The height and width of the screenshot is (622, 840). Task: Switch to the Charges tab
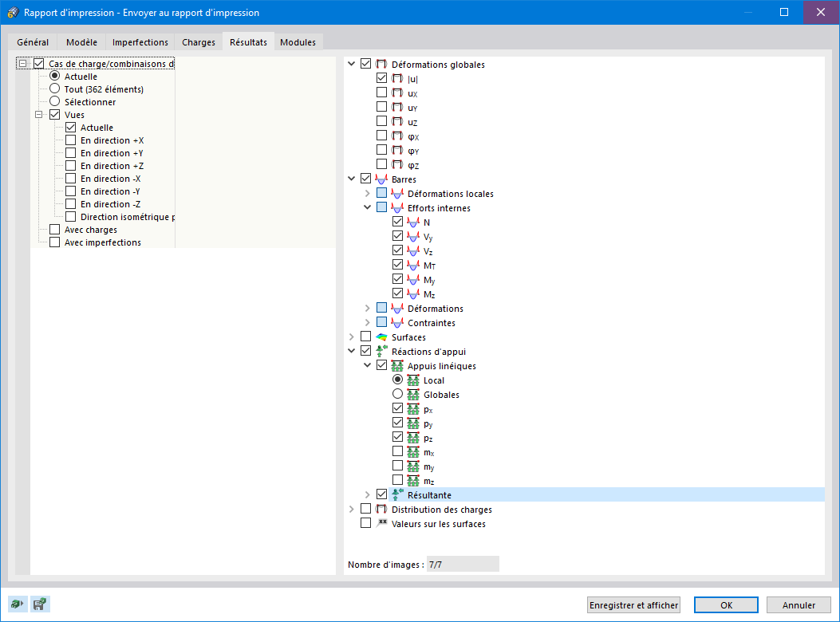point(199,41)
